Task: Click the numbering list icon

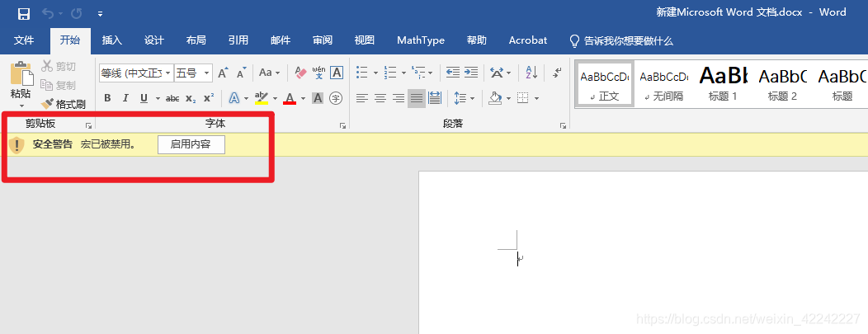Action: (390, 73)
